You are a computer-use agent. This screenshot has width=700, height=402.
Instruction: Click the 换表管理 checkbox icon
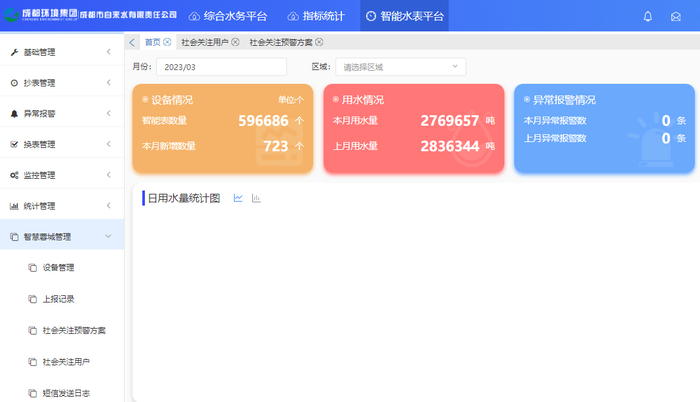tap(14, 144)
